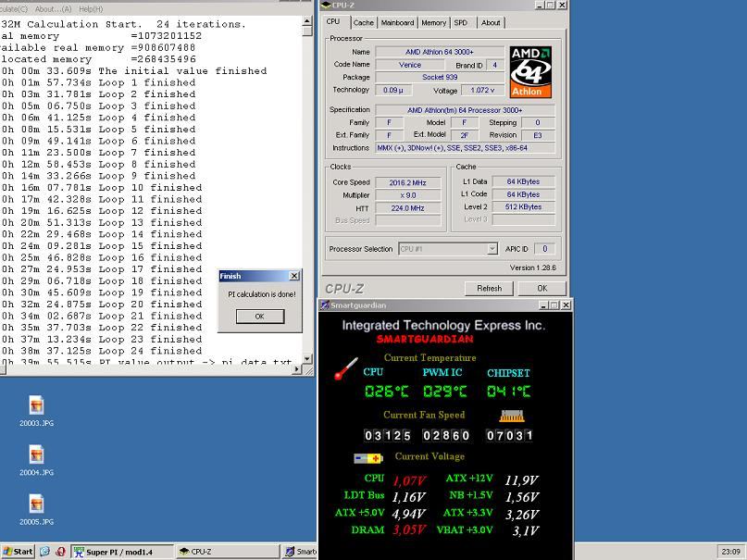This screenshot has width=747, height=560.
Task: Click the fan speed counter 03125
Action: click(x=387, y=435)
